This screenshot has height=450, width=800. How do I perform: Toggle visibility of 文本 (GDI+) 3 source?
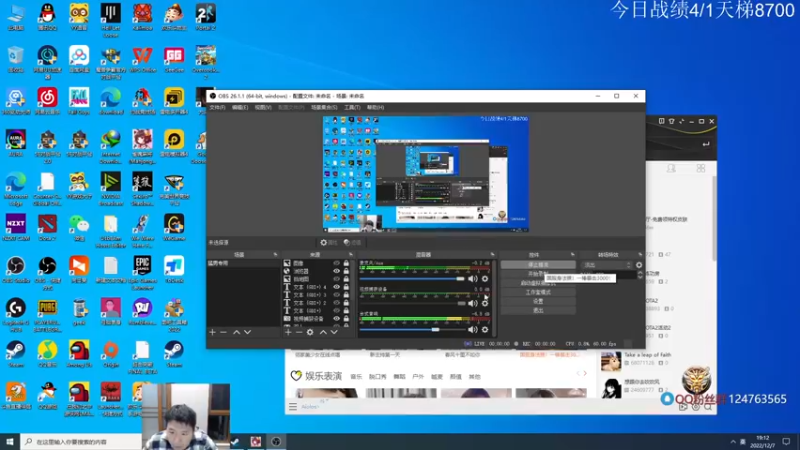[336, 295]
